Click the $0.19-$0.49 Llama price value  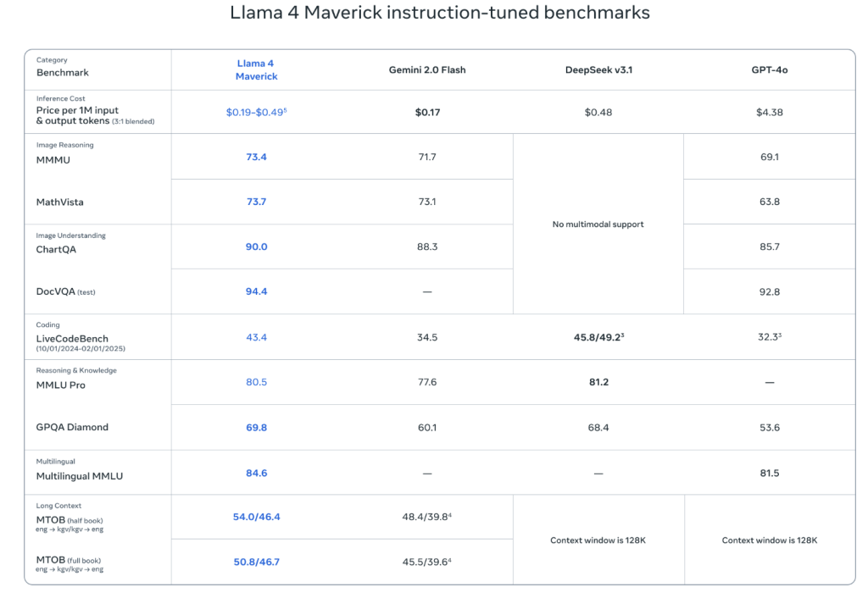click(x=256, y=112)
